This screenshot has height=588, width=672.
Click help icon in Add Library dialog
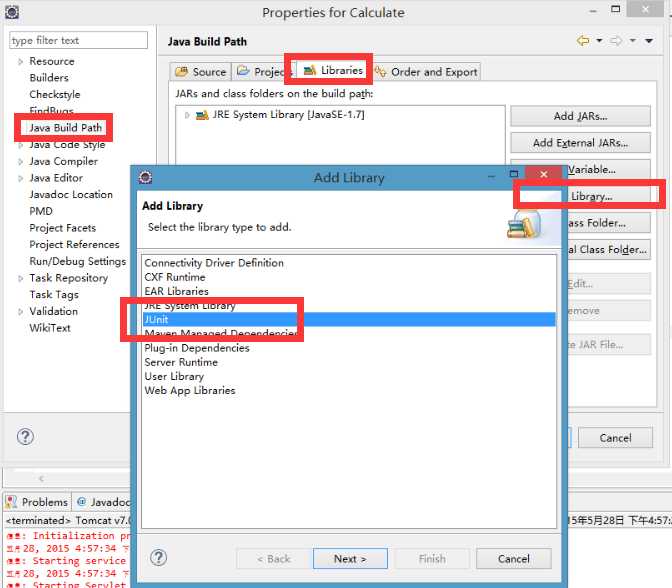[159, 558]
